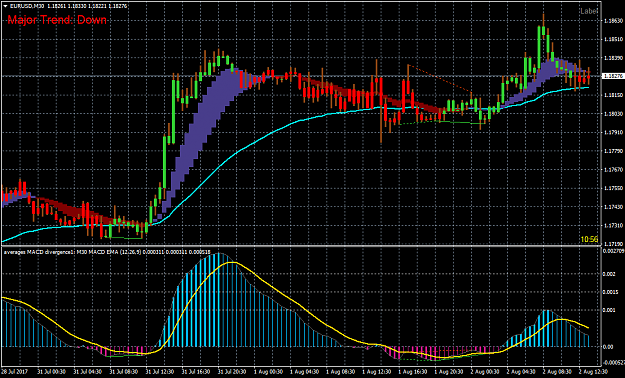Click the '2 Aug 00:30' time axis label
625x378 pixels.
[485, 371]
